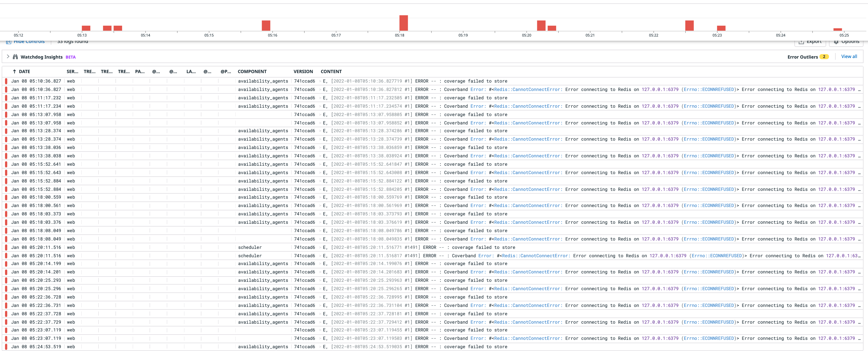The image size is (868, 351).
Task: Click the red status bar on the scheduler row
Action: pos(6,247)
